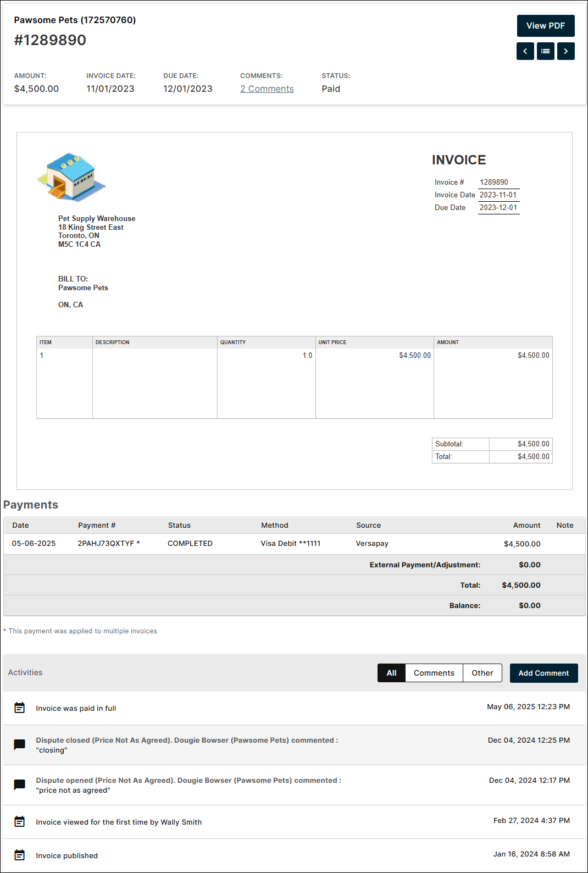Image resolution: width=588 pixels, height=873 pixels.
Task: Click the invoice date 11/01/2023 value
Action: pos(110,89)
